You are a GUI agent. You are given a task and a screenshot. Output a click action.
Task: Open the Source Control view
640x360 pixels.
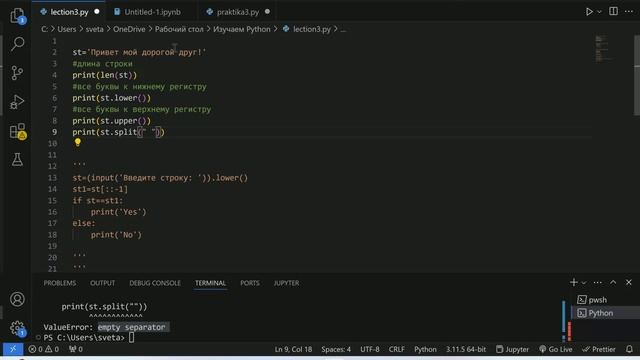(x=17, y=73)
